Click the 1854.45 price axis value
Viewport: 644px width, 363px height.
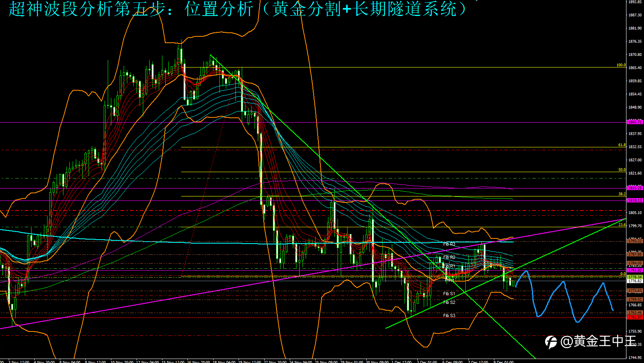[635, 94]
